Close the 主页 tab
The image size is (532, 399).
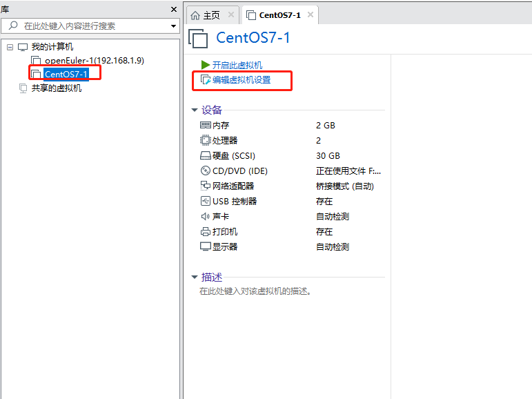click(x=231, y=14)
